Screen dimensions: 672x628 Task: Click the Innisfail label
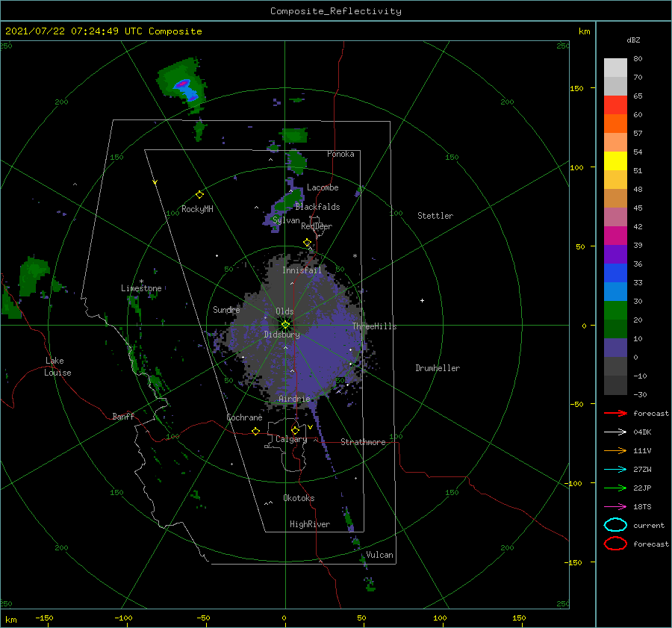point(302,270)
